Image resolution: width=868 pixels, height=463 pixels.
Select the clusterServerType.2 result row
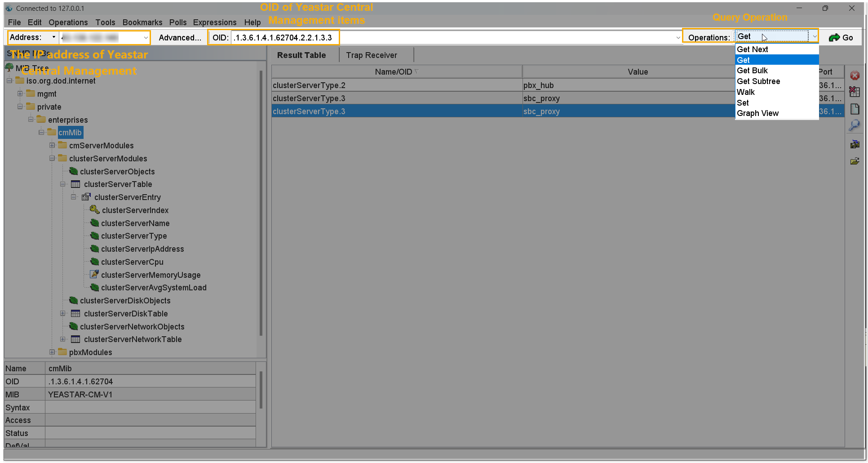pyautogui.click(x=395, y=85)
